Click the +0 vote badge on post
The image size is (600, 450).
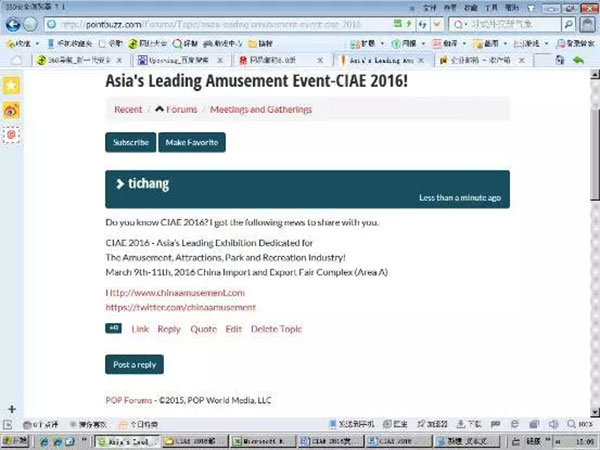114,328
